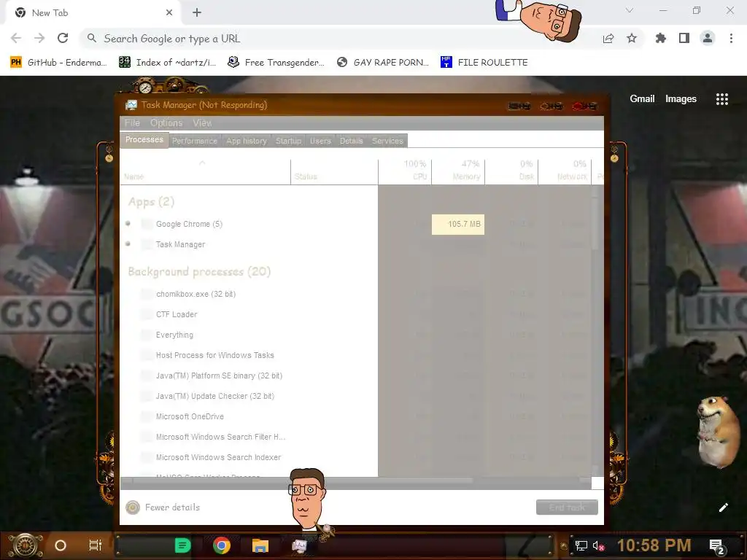The image size is (747, 560).
Task: Select the Processes tab
Action: (144, 139)
